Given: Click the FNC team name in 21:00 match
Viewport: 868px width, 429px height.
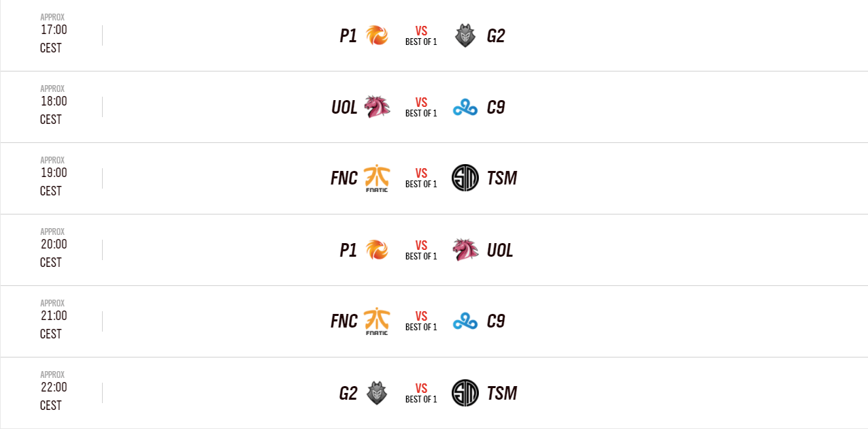Looking at the screenshot, I should click(344, 321).
